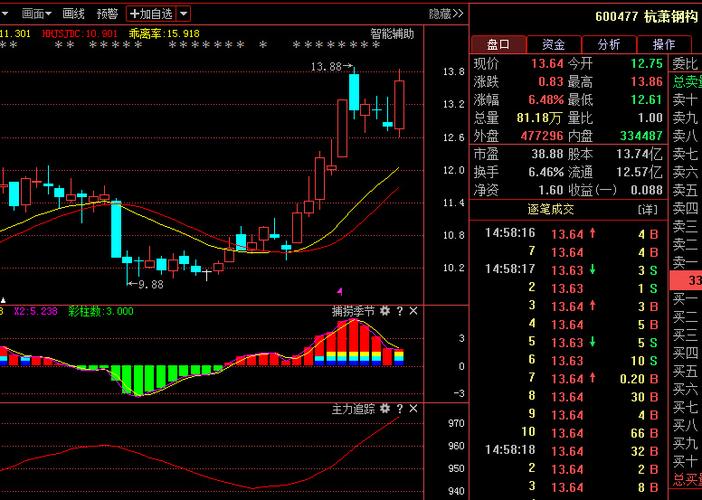Screen dimensions: 702x500
Task: Switch to the 资金 tab
Action: (x=554, y=44)
